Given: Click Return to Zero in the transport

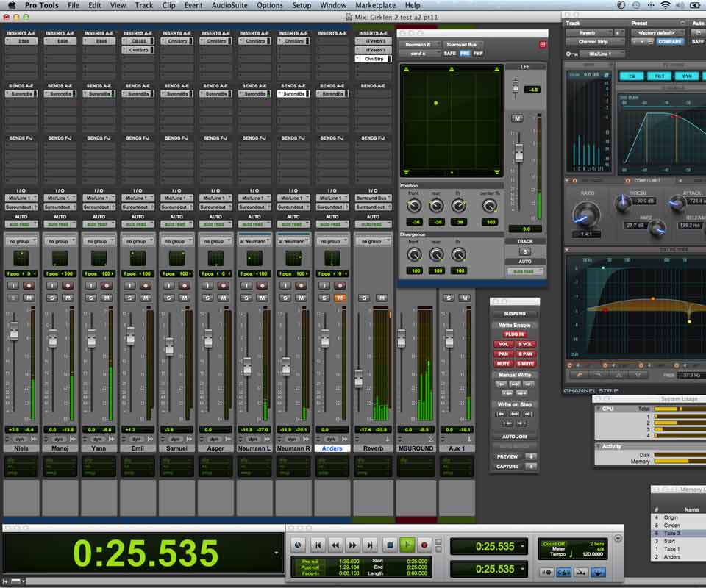Looking at the screenshot, I should tap(318, 545).
